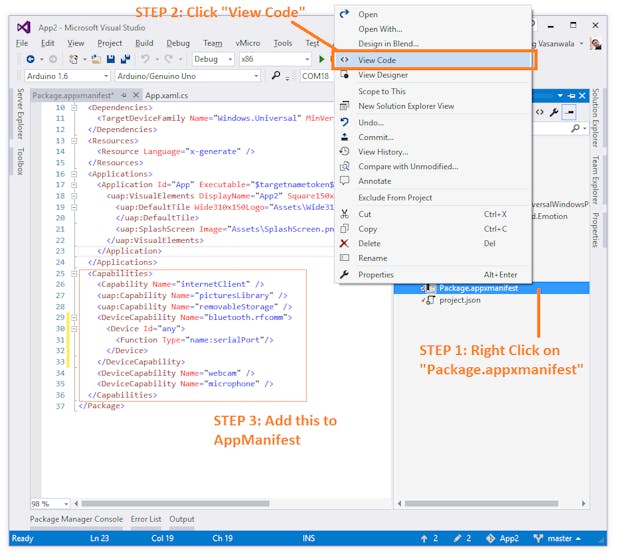
Task: Click the Save All toolbar icon
Action: (x=128, y=59)
